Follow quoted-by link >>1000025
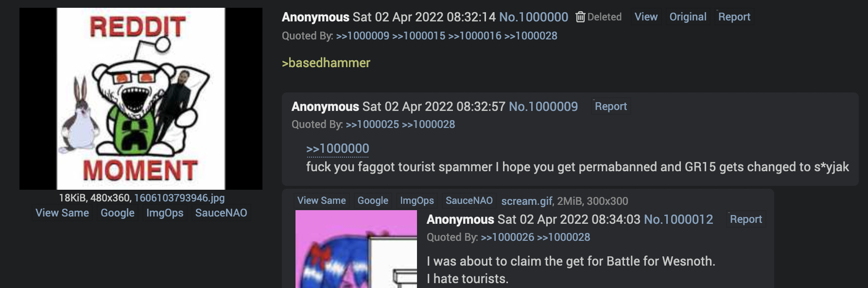Image resolution: width=868 pixels, height=288 pixels. (x=372, y=125)
